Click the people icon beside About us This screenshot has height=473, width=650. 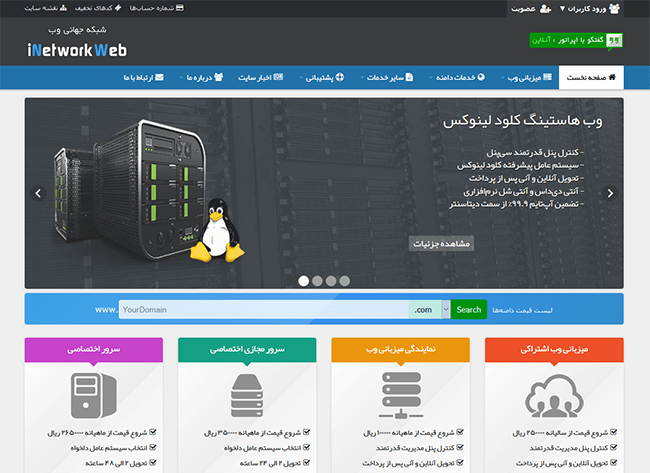218,77
